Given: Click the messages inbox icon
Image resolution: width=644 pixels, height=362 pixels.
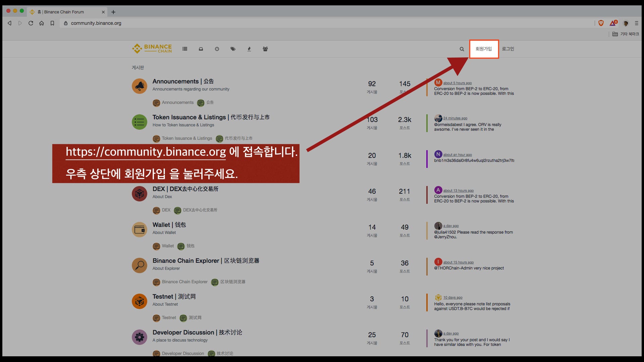Looking at the screenshot, I should [x=201, y=49].
